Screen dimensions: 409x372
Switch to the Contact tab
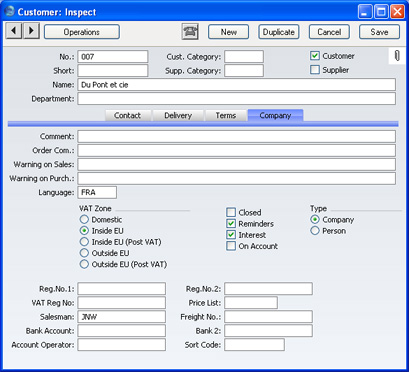coord(128,115)
